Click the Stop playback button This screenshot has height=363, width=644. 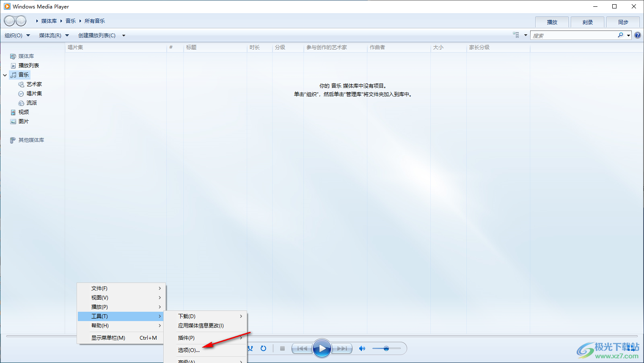click(283, 349)
